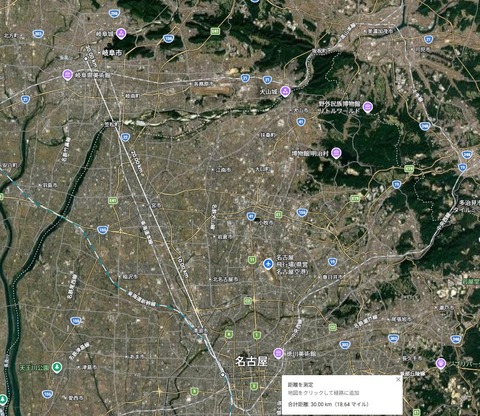Click the 岐阜市 city label

(x=112, y=53)
